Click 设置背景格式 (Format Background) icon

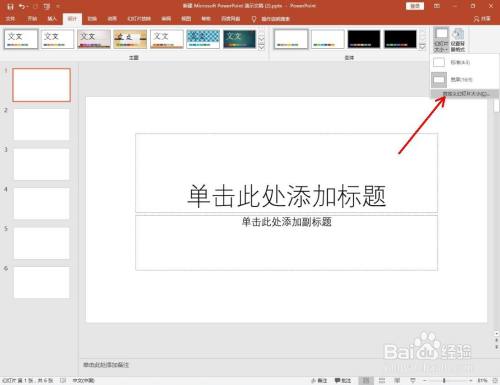coord(458,40)
